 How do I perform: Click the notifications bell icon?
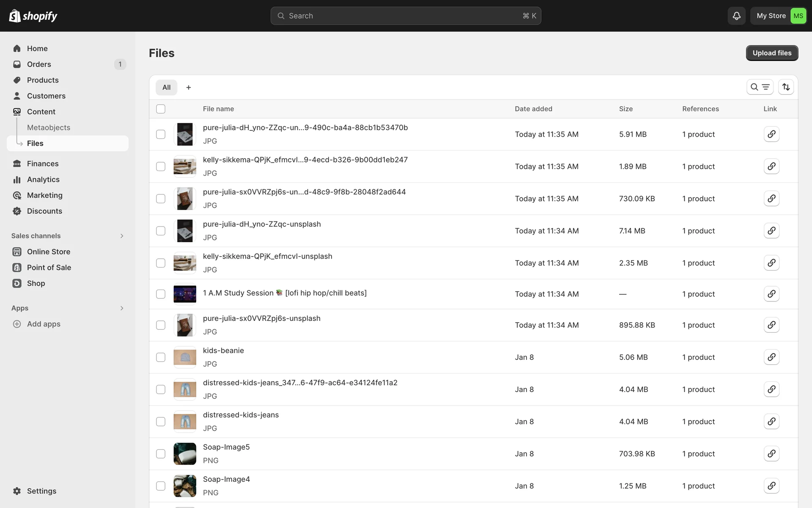[x=736, y=16]
